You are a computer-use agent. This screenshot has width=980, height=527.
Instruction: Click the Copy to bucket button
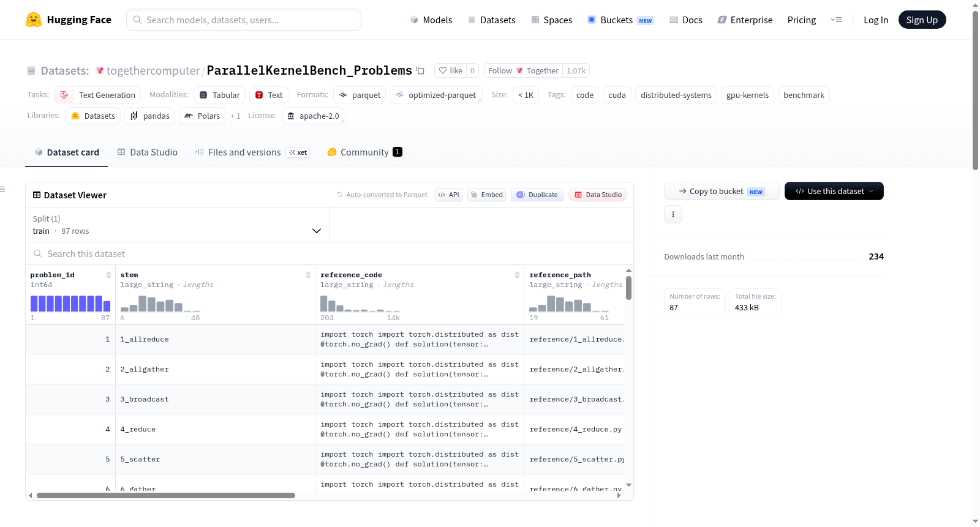[722, 191]
